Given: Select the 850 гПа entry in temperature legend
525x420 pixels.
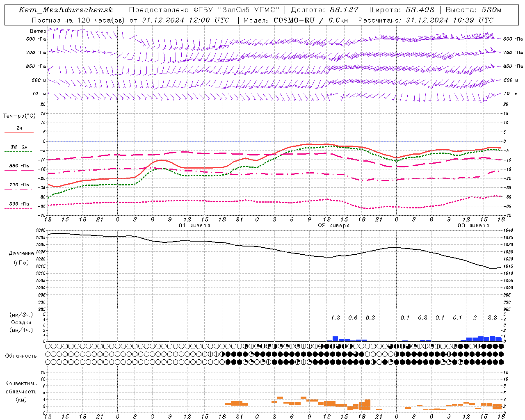Looking at the screenshot, I should point(19,166).
